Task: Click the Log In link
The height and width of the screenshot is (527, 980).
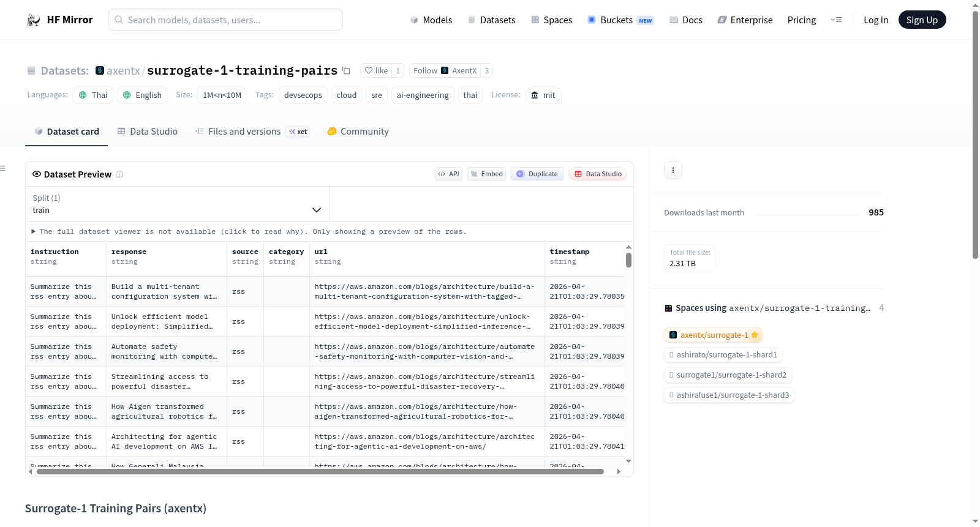Action: click(876, 20)
